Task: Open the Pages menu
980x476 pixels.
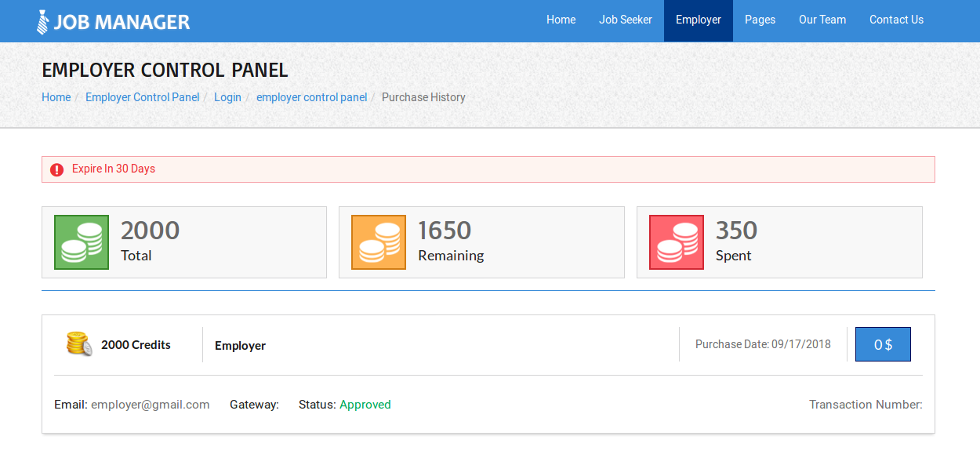Action: 760,20
